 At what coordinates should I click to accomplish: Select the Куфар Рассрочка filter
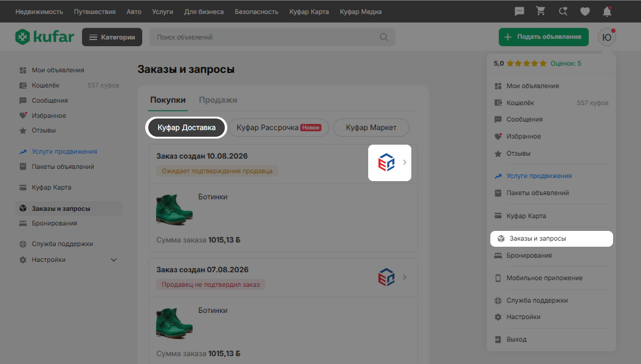tap(279, 128)
